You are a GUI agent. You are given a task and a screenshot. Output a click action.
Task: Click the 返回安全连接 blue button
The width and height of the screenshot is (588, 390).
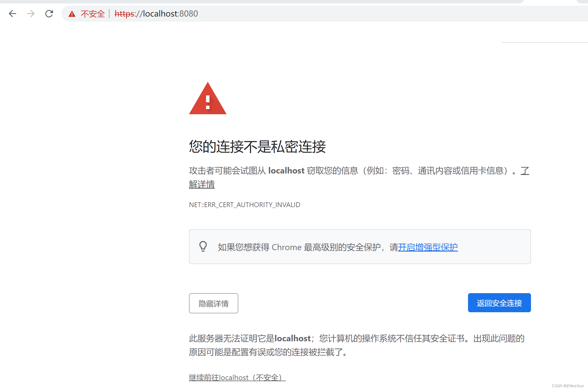coord(499,303)
